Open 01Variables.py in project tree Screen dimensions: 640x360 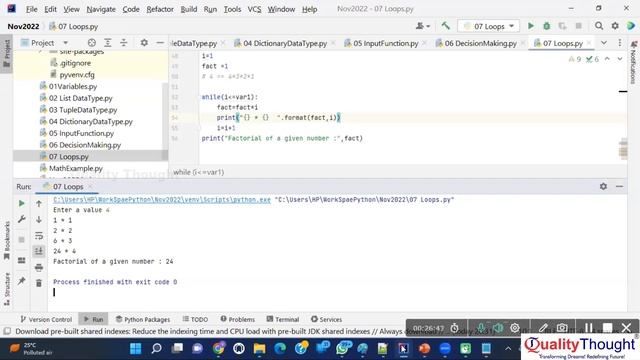[x=73, y=86]
